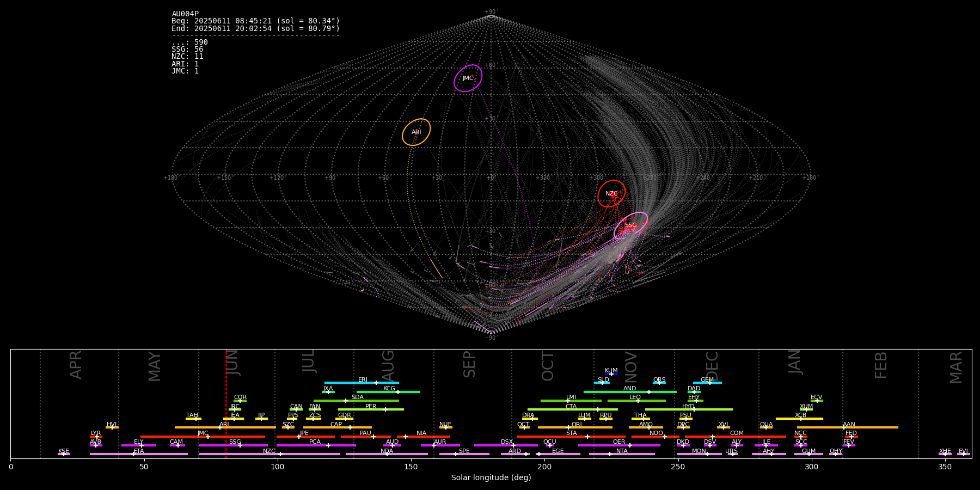
Task: Click the TAH shower label
Action: pos(192,415)
